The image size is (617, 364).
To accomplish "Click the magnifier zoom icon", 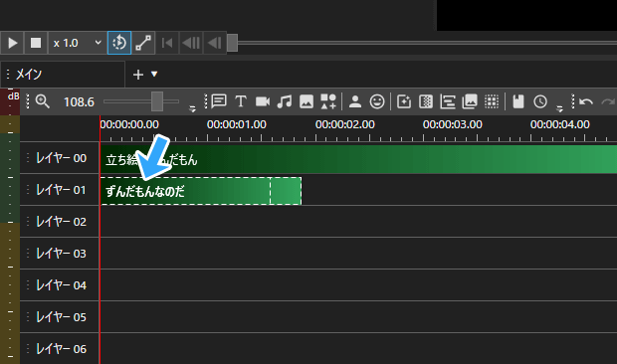I will click(43, 101).
